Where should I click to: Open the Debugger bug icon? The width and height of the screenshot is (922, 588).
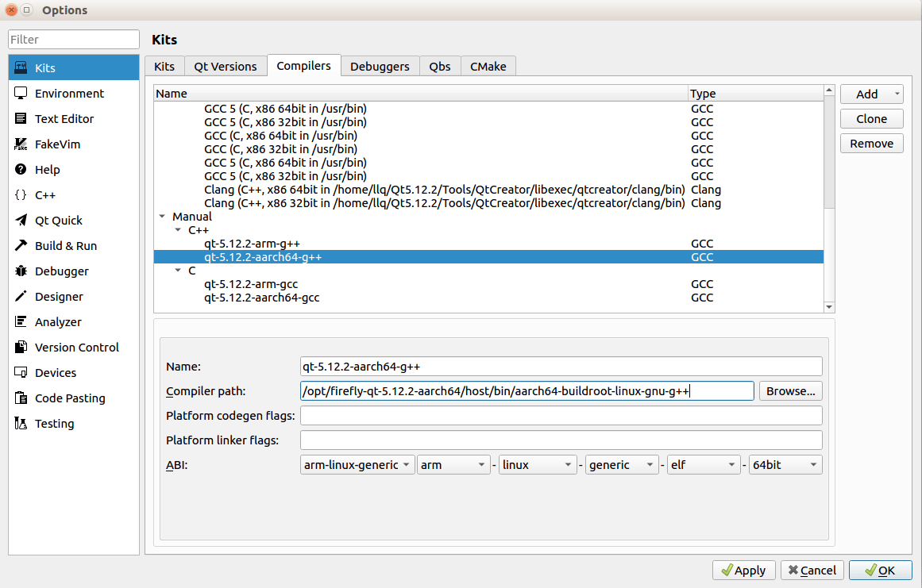21,271
